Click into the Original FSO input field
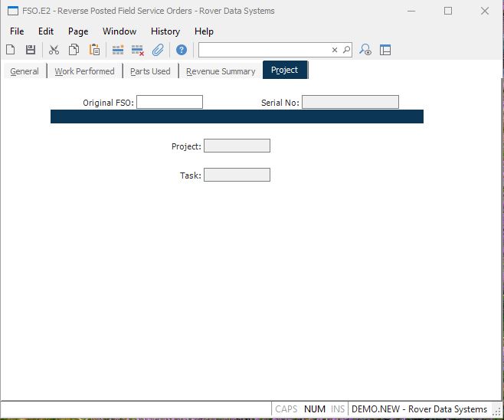 [169, 102]
